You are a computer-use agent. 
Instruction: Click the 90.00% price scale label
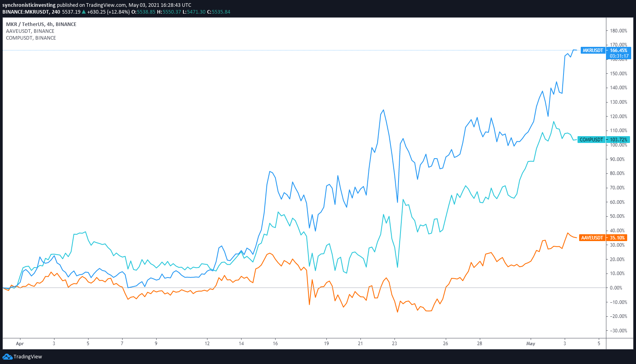pyautogui.click(x=618, y=159)
